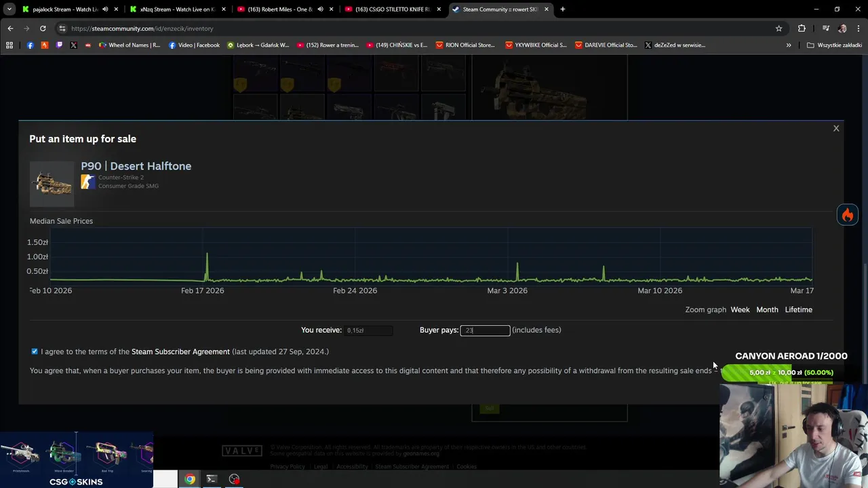Zoom graph to Week
This screenshot has width=868, height=488.
point(740,310)
